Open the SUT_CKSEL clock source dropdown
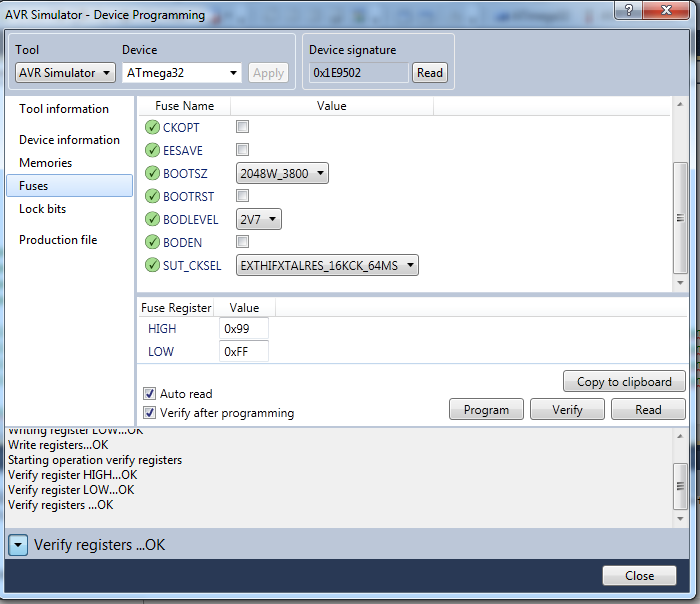Viewport: 700px width, 604px height. 327,265
